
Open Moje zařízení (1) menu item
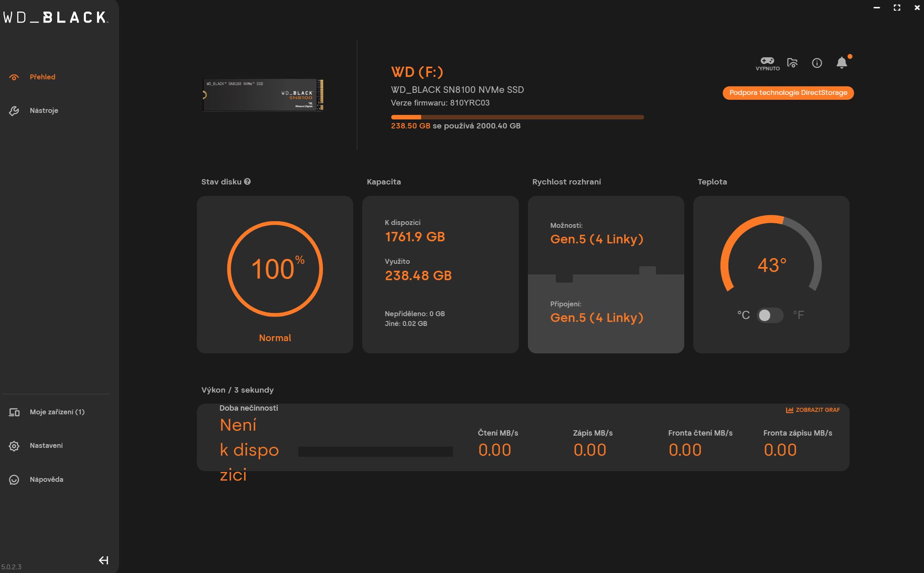point(57,412)
